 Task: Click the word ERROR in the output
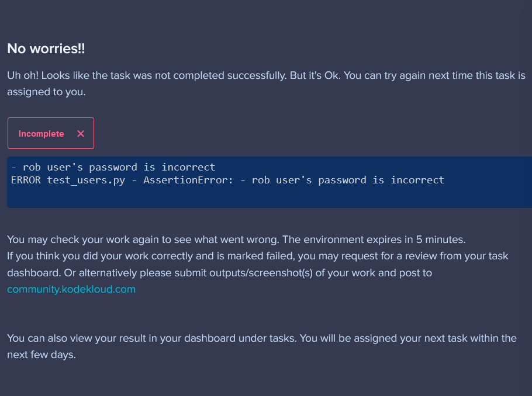(26, 180)
